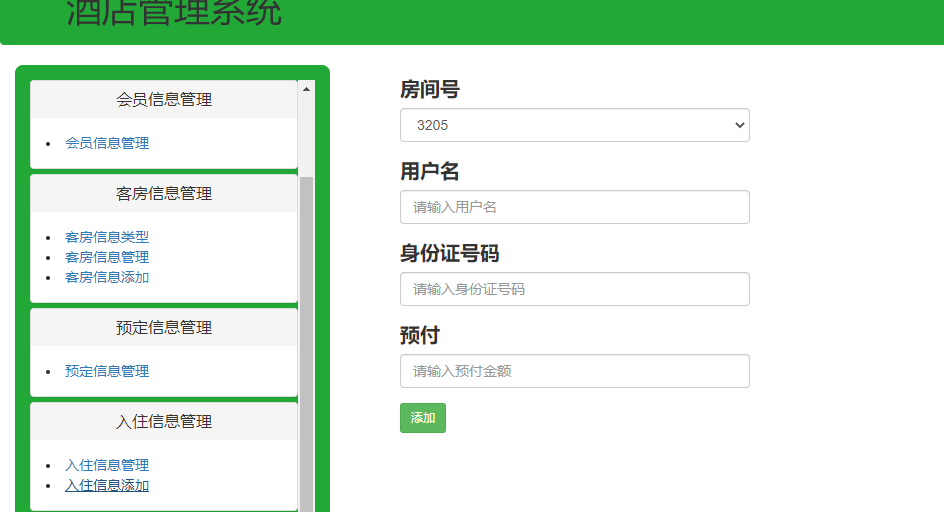Click the 入住信息管理 panel heading
944x512 pixels.
pos(164,422)
